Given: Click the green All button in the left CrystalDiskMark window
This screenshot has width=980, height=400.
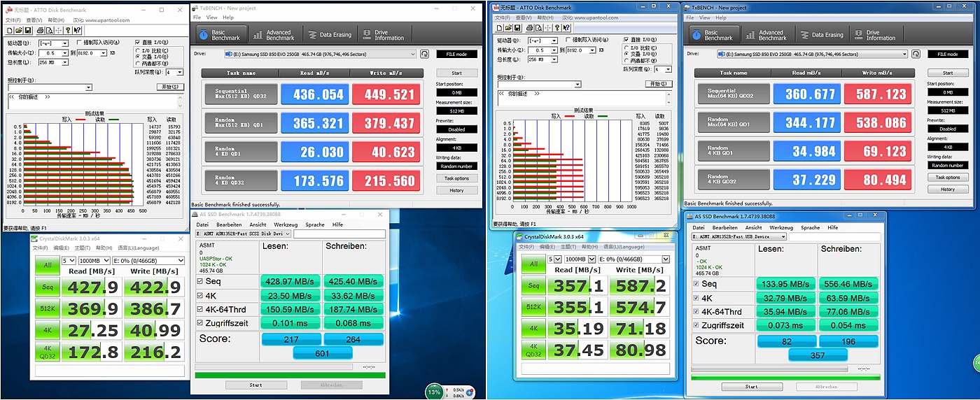Looking at the screenshot, I should coord(48,265).
